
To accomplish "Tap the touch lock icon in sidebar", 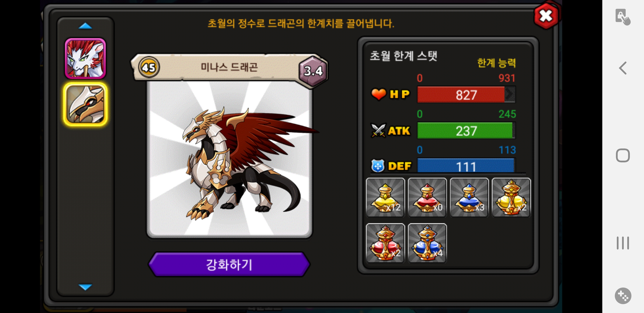I will (623, 17).
